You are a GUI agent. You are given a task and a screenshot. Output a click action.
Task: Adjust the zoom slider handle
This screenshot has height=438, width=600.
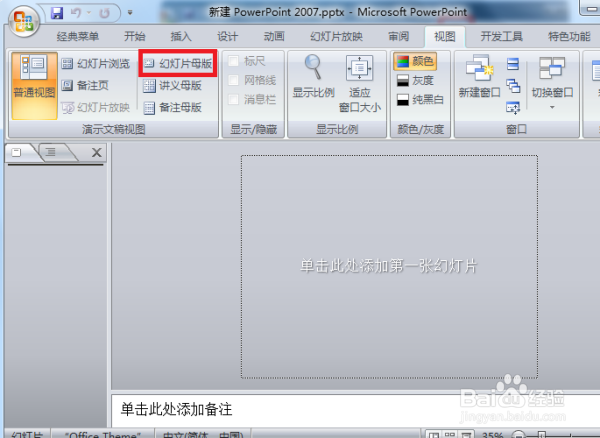coord(541,435)
